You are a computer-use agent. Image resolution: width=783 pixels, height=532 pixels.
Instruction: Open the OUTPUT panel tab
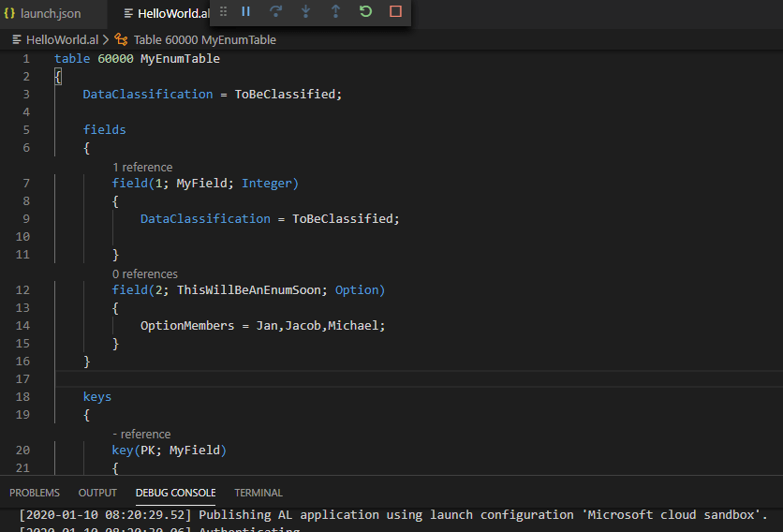(x=97, y=493)
